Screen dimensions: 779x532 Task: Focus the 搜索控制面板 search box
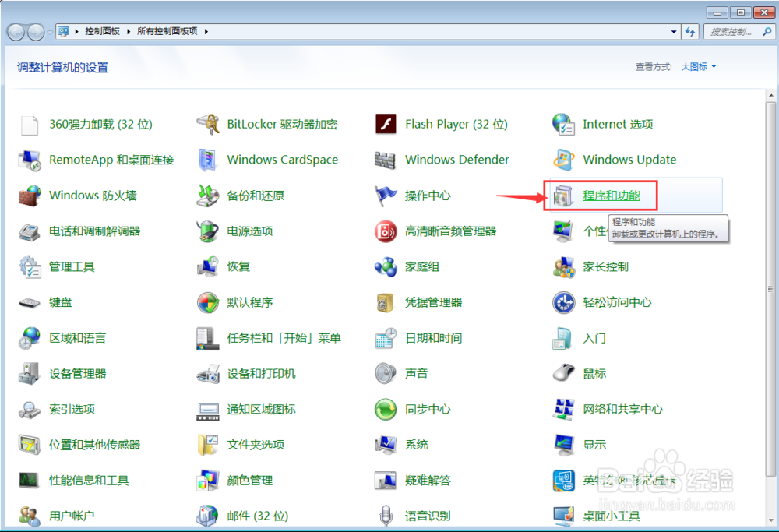coord(738,32)
